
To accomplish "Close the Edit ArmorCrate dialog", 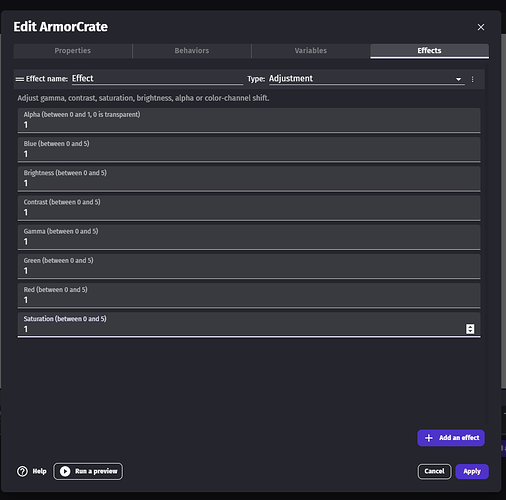I will click(x=481, y=27).
